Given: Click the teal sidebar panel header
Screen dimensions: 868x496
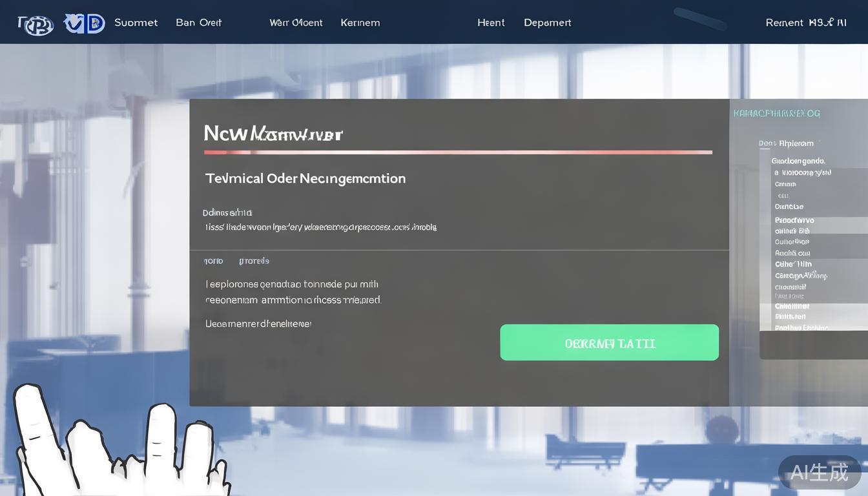Looking at the screenshot, I should coord(776,114).
